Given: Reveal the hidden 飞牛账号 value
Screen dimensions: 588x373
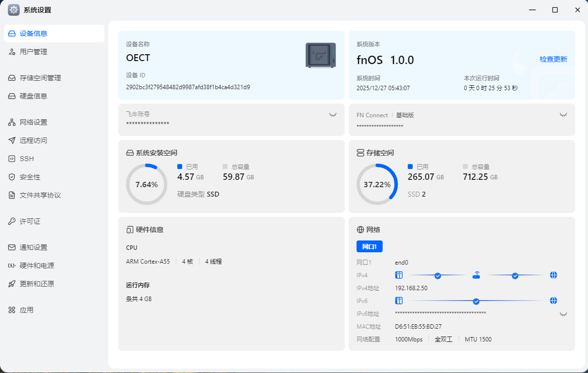Looking at the screenshot, I should coord(333,114).
